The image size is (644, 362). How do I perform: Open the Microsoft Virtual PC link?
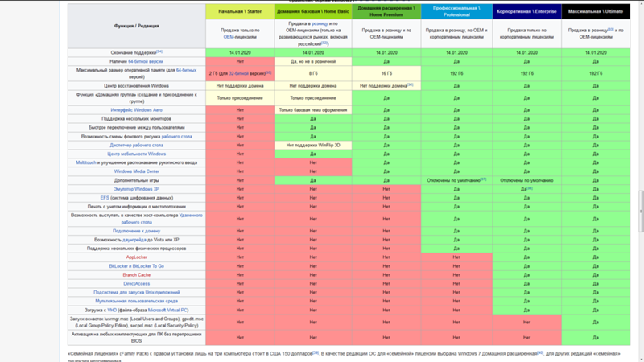167,311
